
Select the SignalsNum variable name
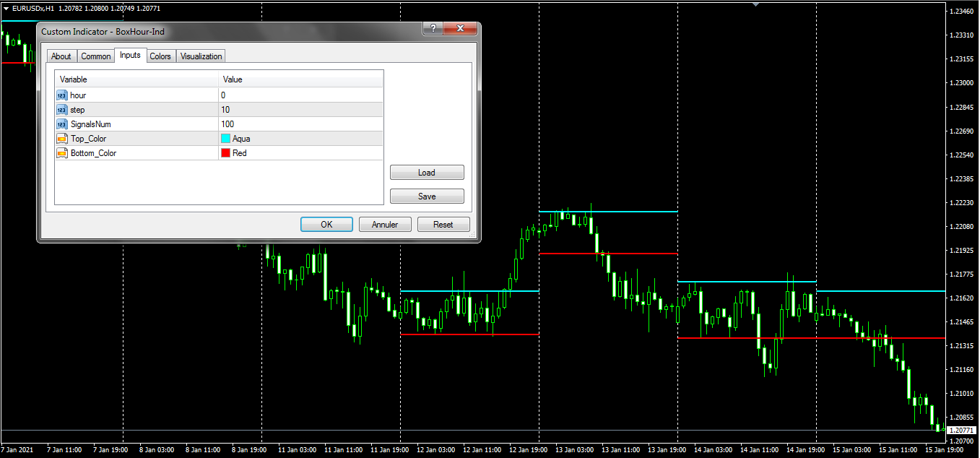pyautogui.click(x=90, y=124)
